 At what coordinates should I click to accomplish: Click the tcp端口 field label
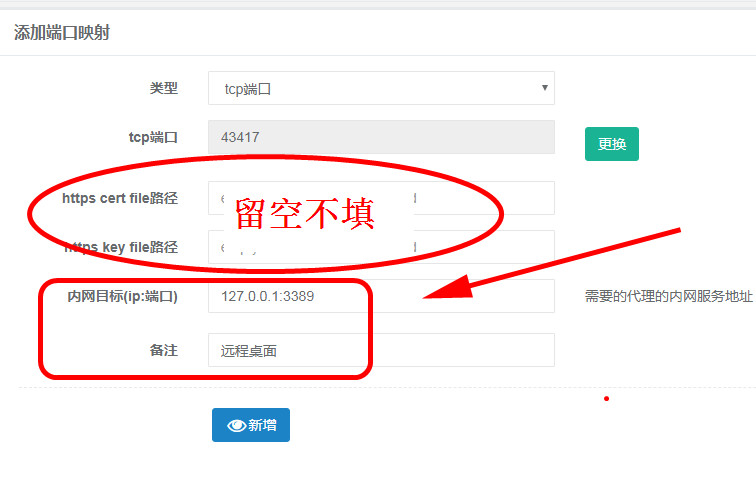click(x=153, y=137)
